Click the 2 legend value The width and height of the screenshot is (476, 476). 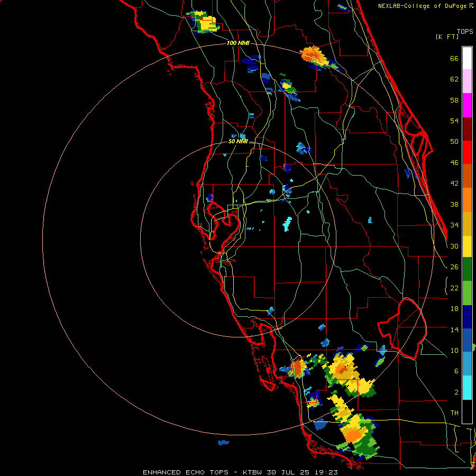pyautogui.click(x=456, y=392)
